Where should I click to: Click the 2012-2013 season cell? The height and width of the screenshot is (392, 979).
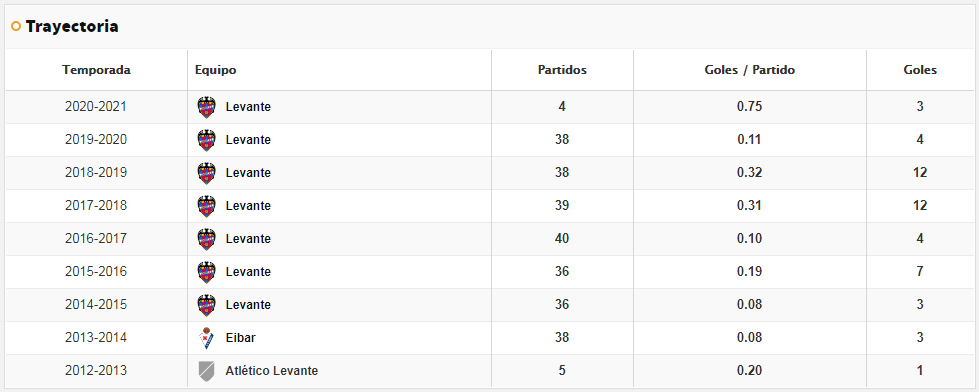(x=96, y=371)
